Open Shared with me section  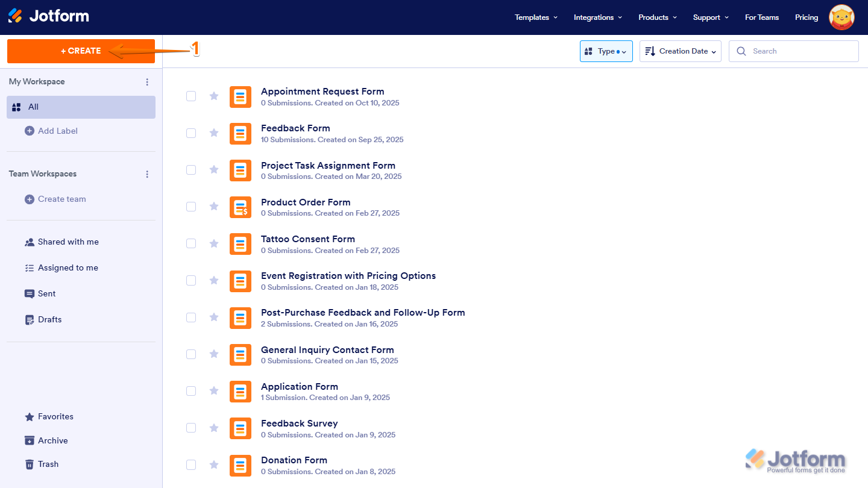[x=61, y=242]
